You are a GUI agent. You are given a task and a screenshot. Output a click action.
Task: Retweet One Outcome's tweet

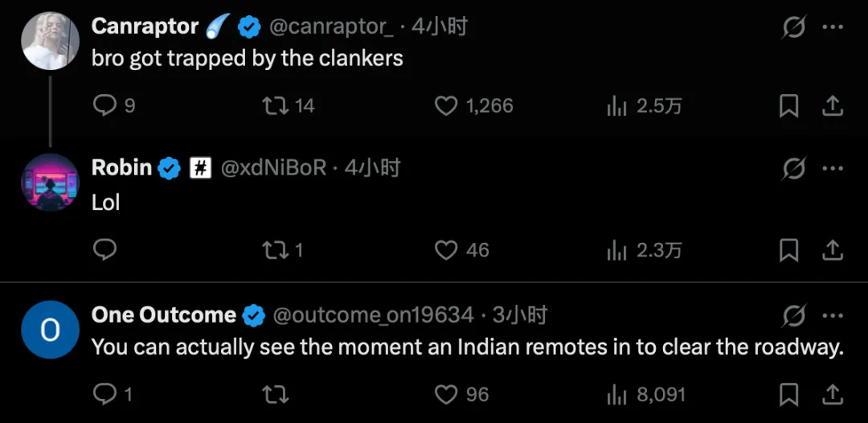(x=276, y=394)
